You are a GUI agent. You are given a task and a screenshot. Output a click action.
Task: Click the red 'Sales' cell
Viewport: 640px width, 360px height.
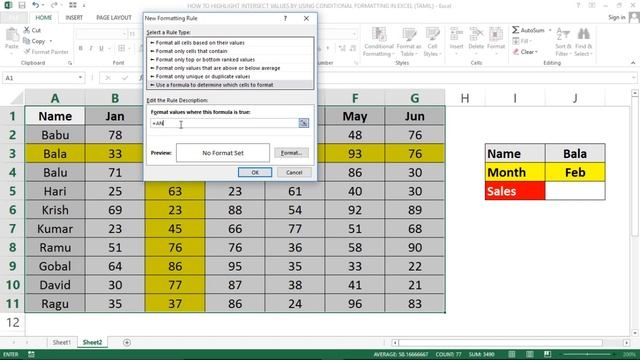click(515, 191)
